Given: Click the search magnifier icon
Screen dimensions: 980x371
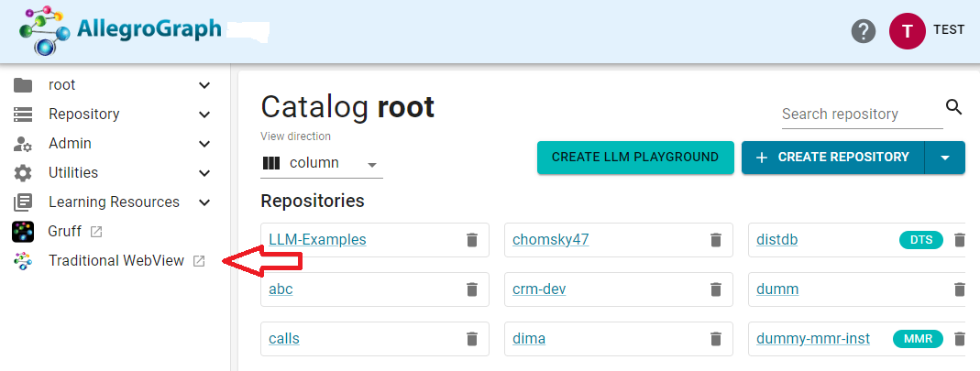Looking at the screenshot, I should click(x=953, y=107).
